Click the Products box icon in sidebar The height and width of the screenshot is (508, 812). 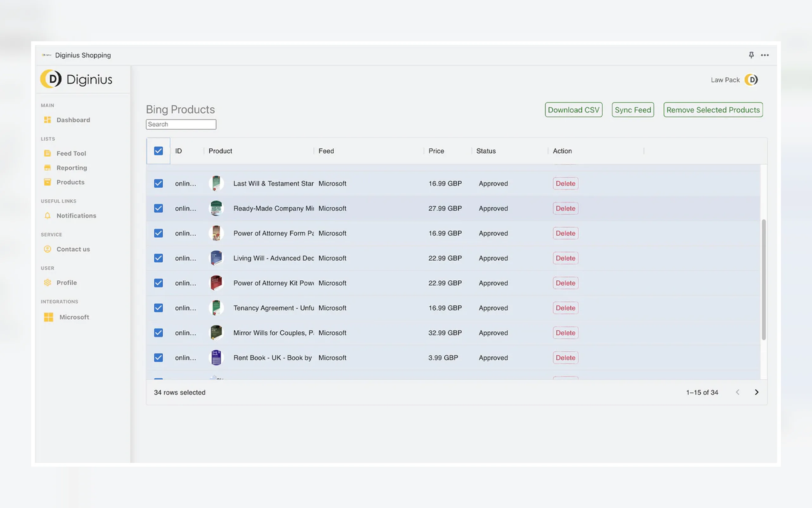[x=47, y=182]
